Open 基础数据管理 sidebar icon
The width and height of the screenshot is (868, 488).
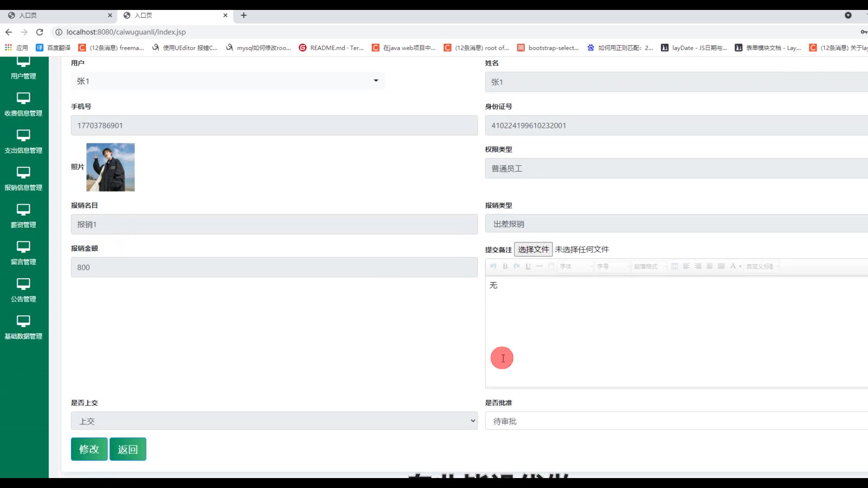23,321
